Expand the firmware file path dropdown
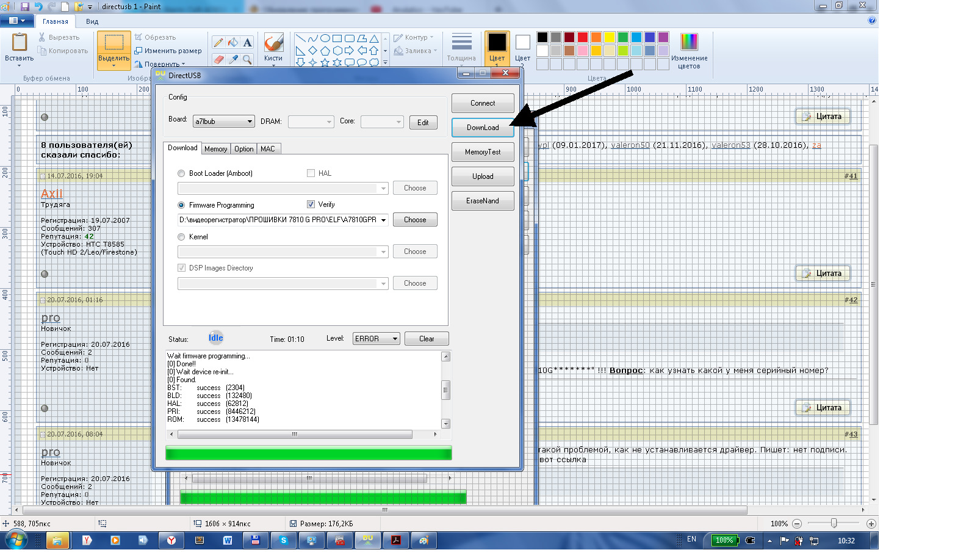Image resolution: width=980 pixels, height=558 pixels. [384, 220]
